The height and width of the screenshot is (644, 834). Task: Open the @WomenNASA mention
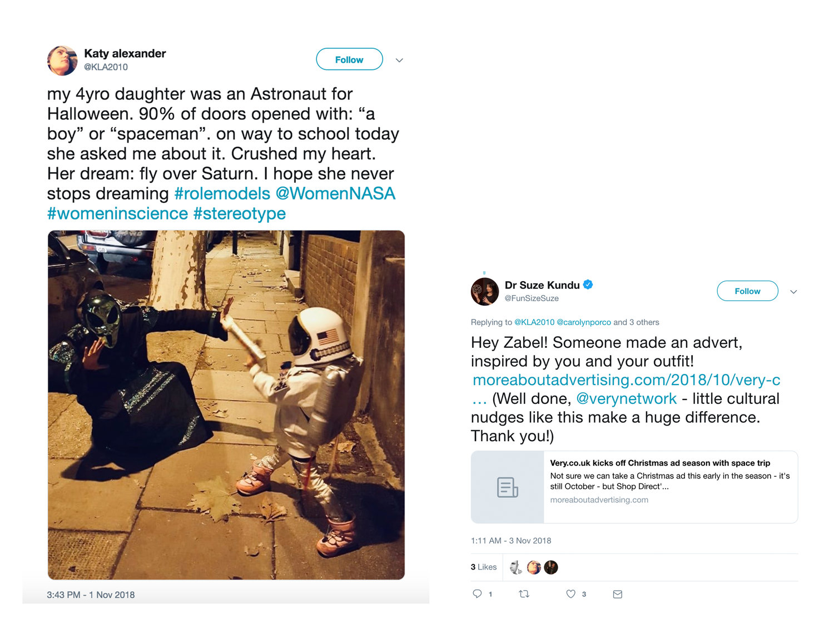coord(335,193)
